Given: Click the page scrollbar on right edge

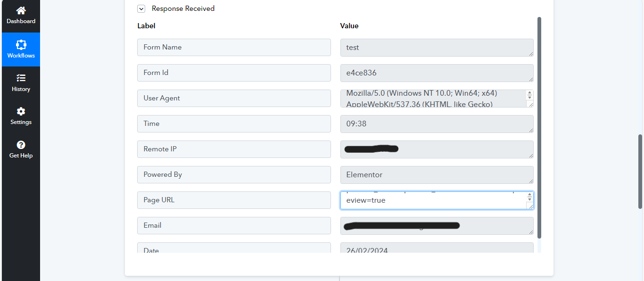Looking at the screenshot, I should (x=640, y=171).
